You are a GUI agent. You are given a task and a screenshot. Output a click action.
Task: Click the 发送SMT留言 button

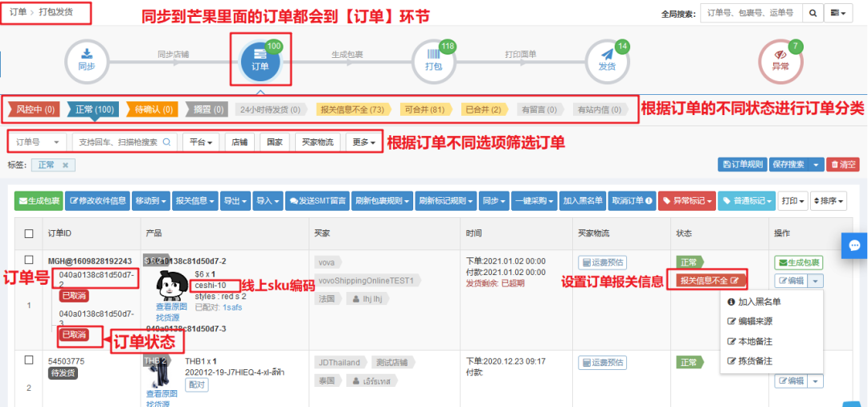(x=317, y=201)
